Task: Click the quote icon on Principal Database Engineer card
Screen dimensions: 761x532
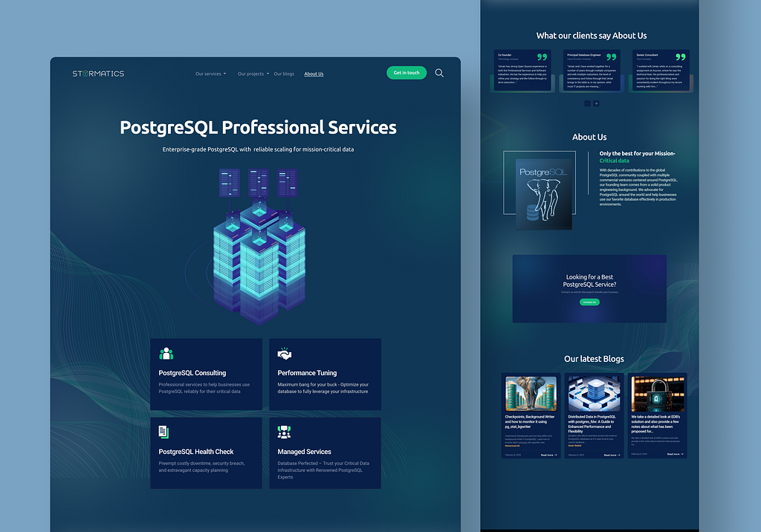Action: [x=611, y=57]
